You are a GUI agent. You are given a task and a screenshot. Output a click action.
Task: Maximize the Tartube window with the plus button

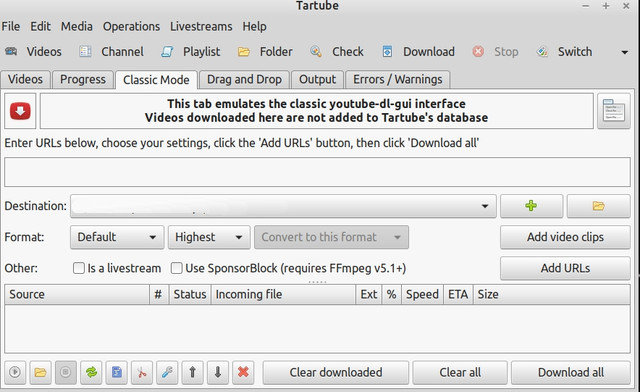(606, 6)
